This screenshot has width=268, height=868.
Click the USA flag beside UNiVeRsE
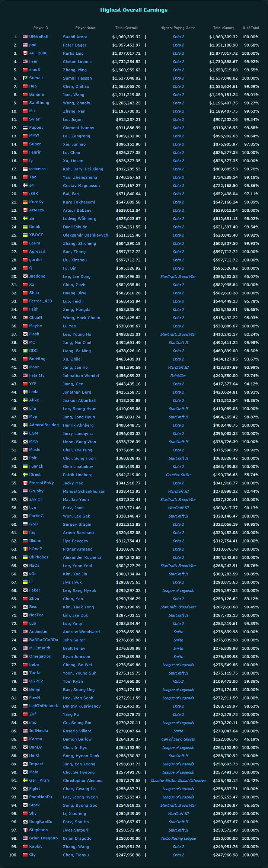click(25, 37)
